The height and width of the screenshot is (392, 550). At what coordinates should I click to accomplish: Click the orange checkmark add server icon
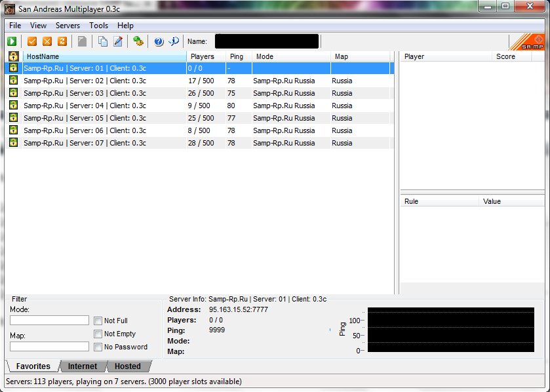click(32, 41)
